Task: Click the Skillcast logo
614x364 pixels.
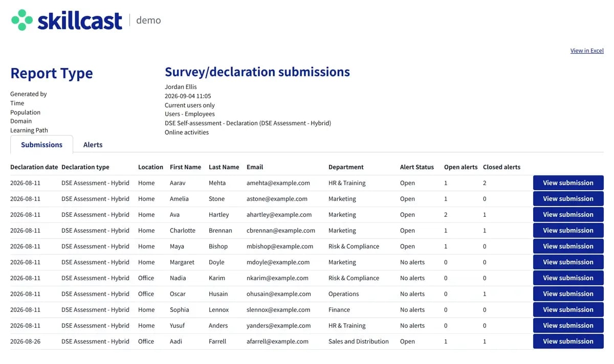Action: coord(67,20)
